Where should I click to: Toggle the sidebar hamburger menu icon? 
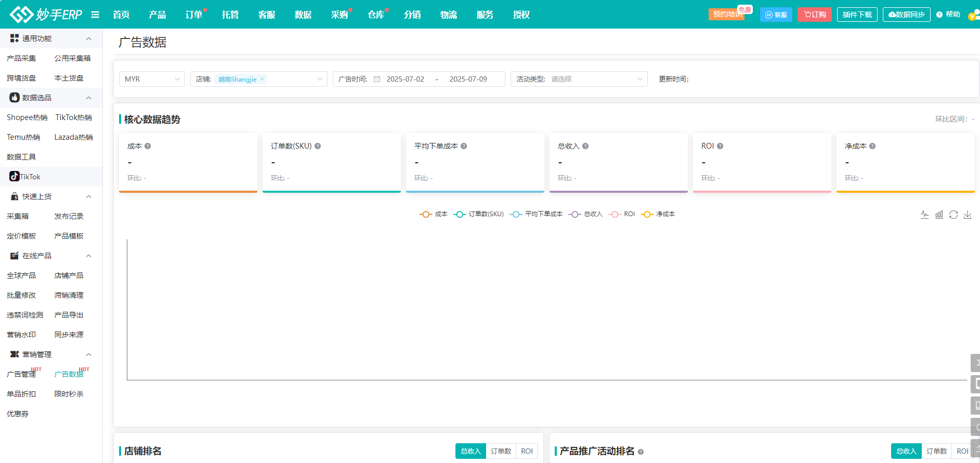[x=95, y=15]
